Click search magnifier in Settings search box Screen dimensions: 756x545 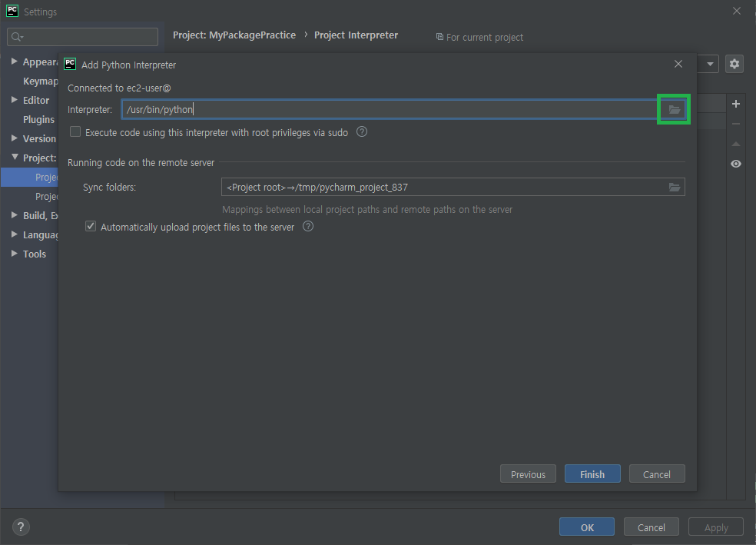click(17, 37)
